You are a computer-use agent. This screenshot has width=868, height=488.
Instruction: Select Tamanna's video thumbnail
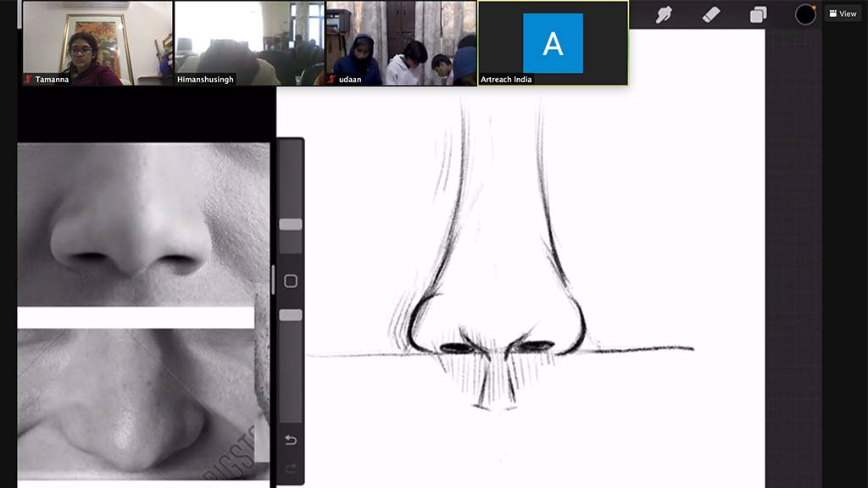click(x=97, y=42)
